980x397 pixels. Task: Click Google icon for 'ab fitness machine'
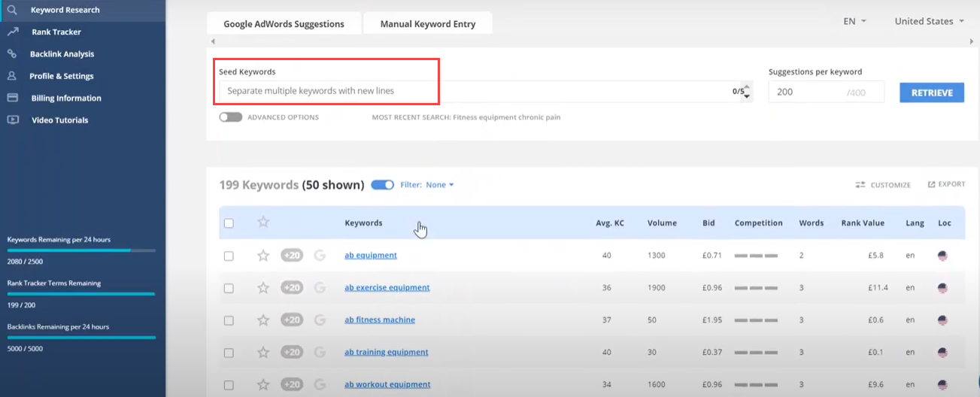[x=320, y=320]
